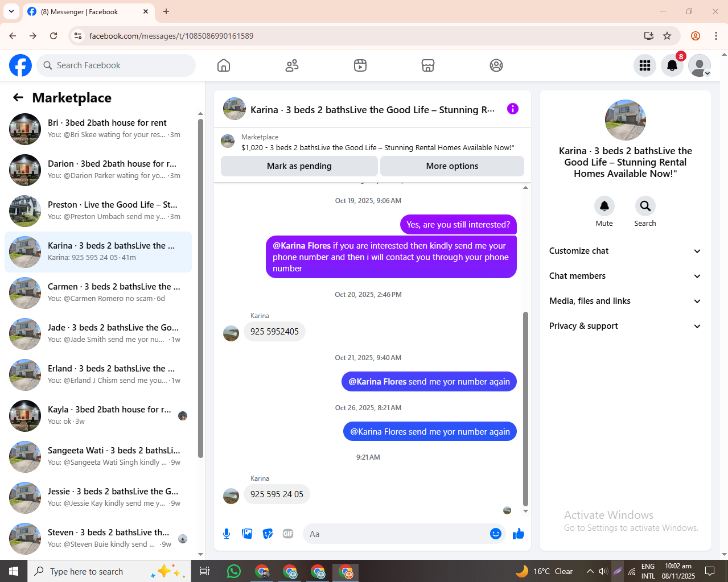Expand Chat members section
Screen dimensions: 728x582
click(x=625, y=276)
